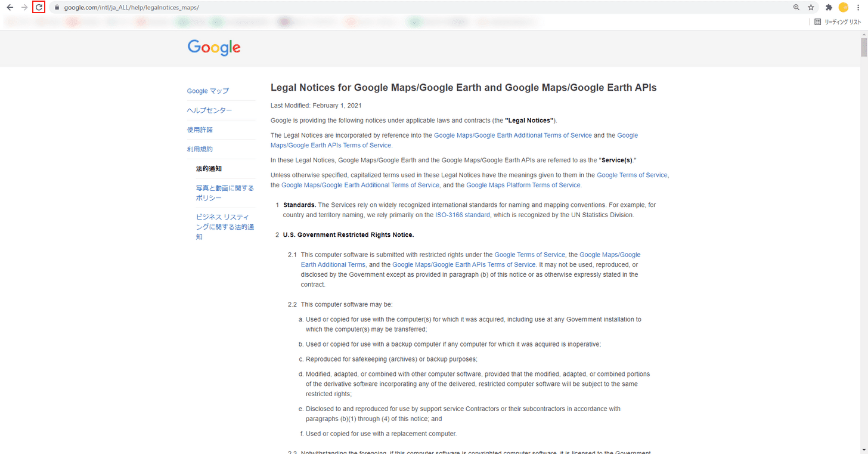The image size is (868, 454).
Task: Open the Chrome profile avatar
Action: point(843,7)
